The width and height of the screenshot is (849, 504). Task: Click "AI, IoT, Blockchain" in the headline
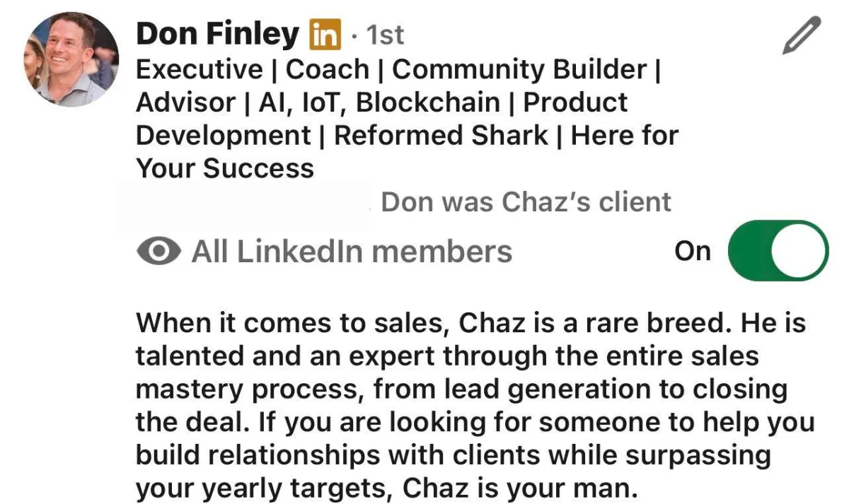(379, 102)
